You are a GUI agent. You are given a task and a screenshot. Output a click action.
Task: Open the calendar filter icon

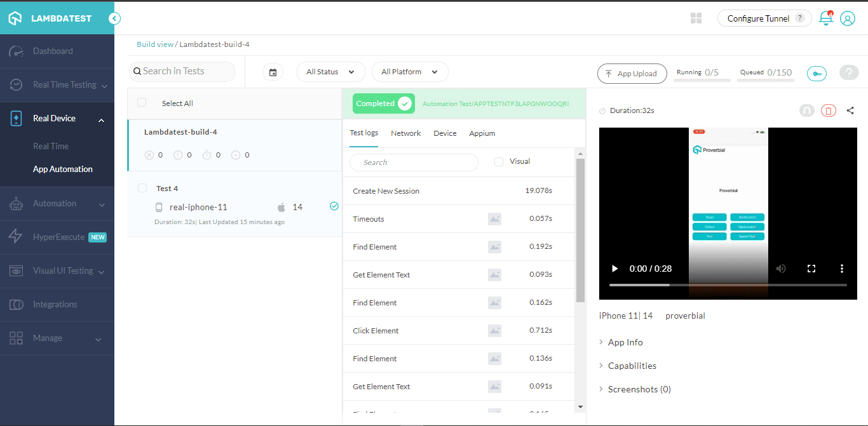coord(273,72)
